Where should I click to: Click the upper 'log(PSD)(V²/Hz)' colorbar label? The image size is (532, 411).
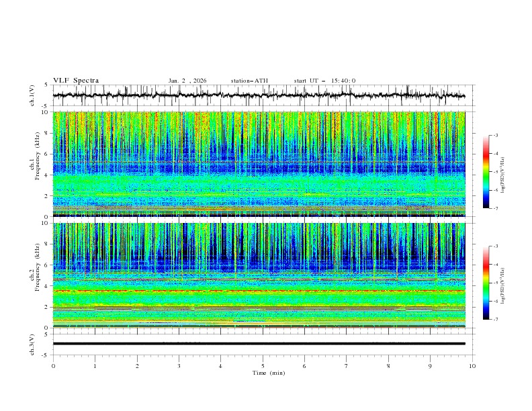pyautogui.click(x=503, y=175)
